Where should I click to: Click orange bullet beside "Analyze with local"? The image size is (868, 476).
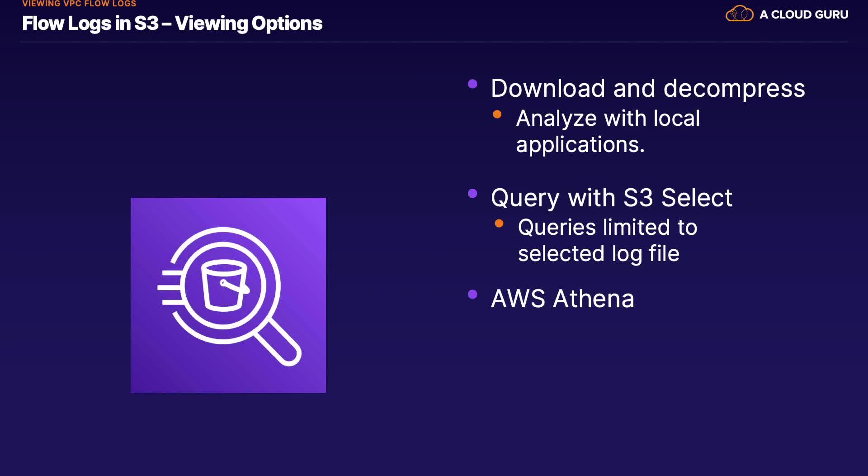[x=497, y=114]
